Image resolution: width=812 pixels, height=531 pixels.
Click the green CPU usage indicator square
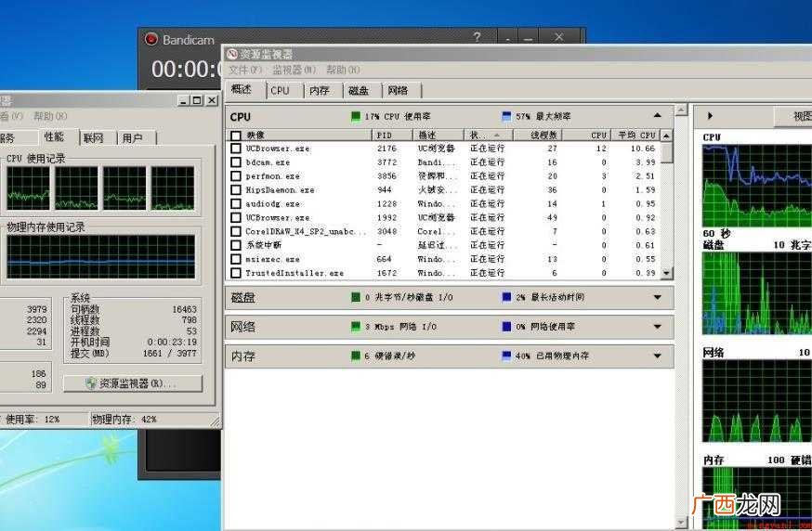tap(356, 116)
